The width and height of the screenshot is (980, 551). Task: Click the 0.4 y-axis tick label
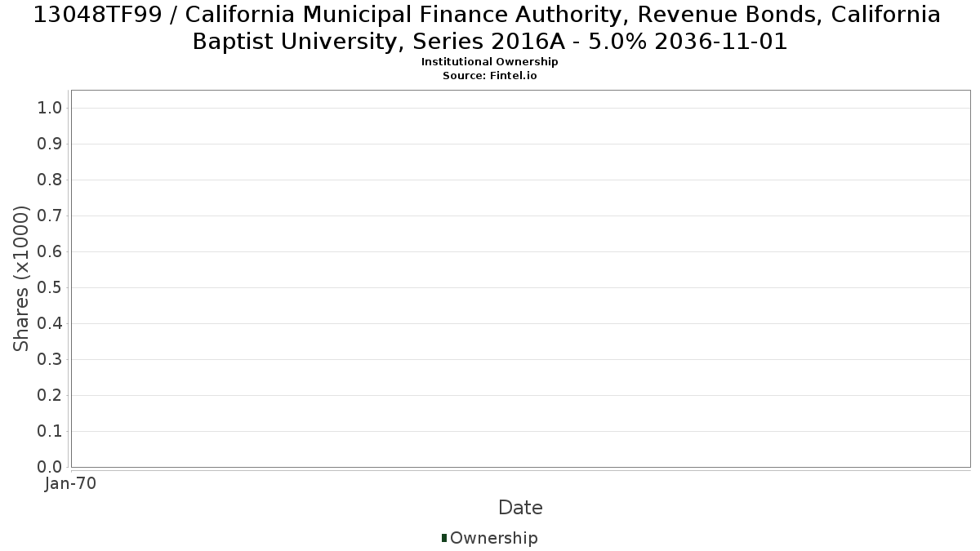click(x=51, y=324)
